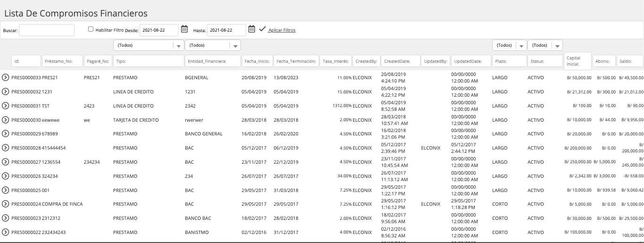Click the Fecha_Terminación: filter field

pos(296,61)
